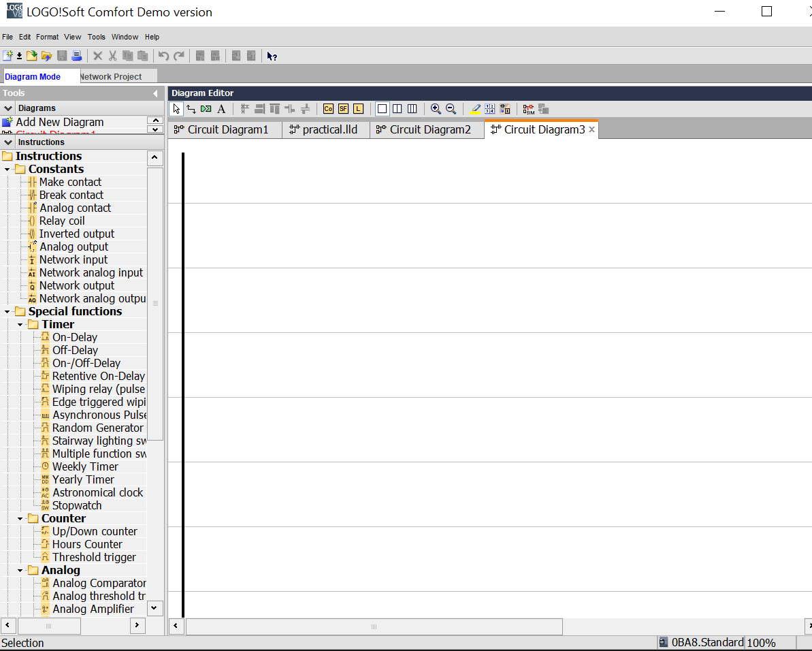Viewport: 812px width, 651px height.
Task: Select the Text tool
Action: (221, 109)
